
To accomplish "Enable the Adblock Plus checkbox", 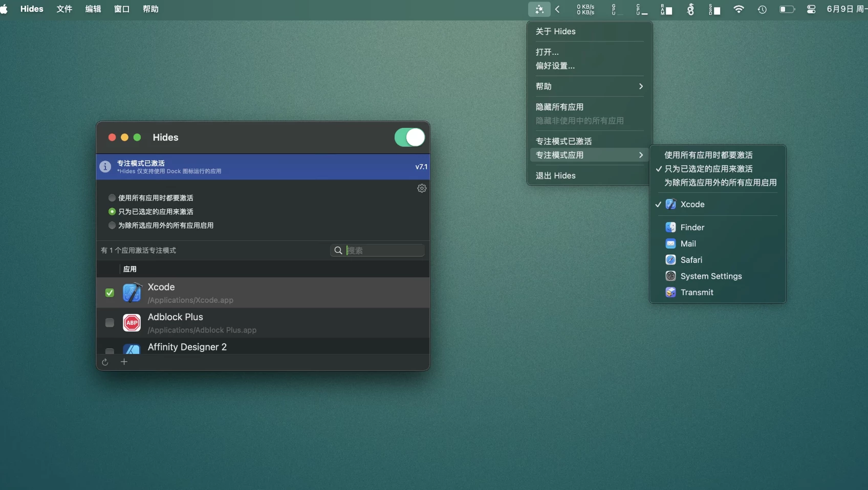I will point(110,323).
